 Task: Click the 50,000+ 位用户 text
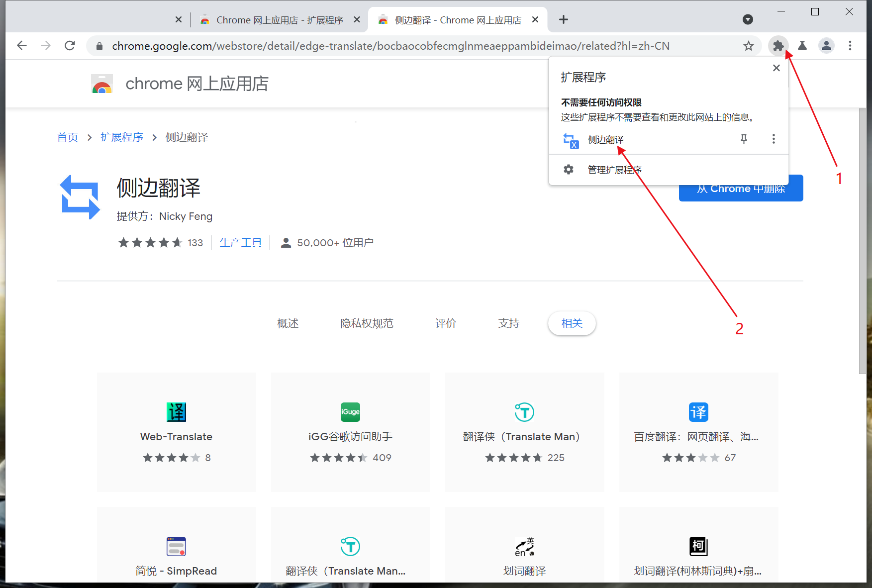[x=335, y=243]
